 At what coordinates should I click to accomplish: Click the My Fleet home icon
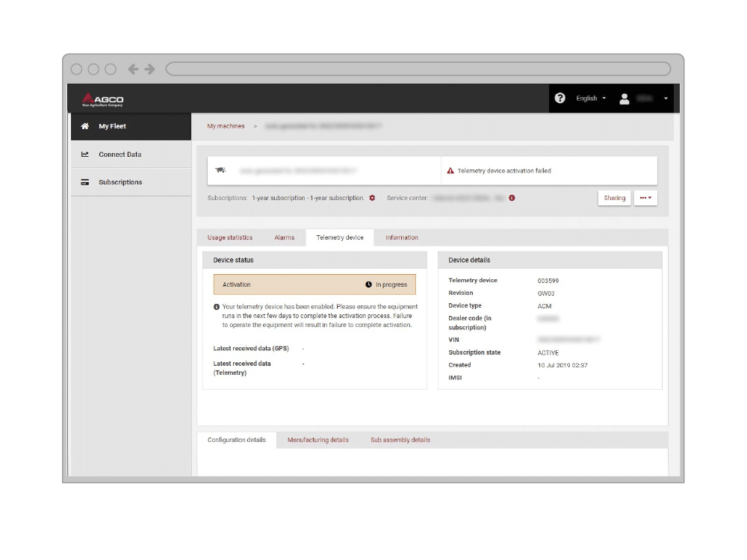[85, 126]
